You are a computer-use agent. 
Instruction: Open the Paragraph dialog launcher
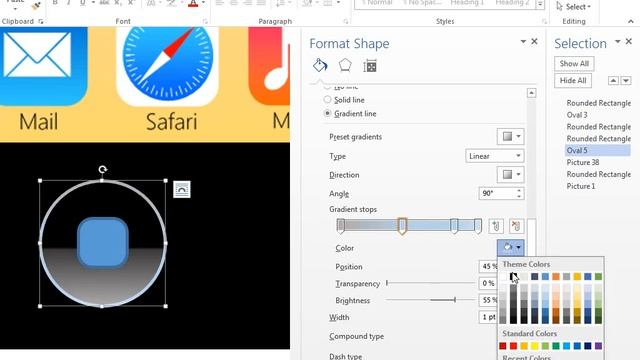(x=346, y=21)
